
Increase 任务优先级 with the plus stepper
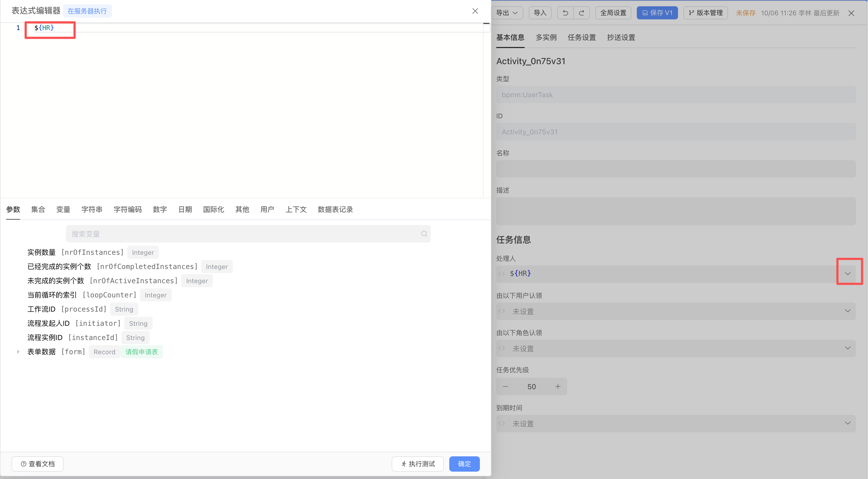coord(558,386)
